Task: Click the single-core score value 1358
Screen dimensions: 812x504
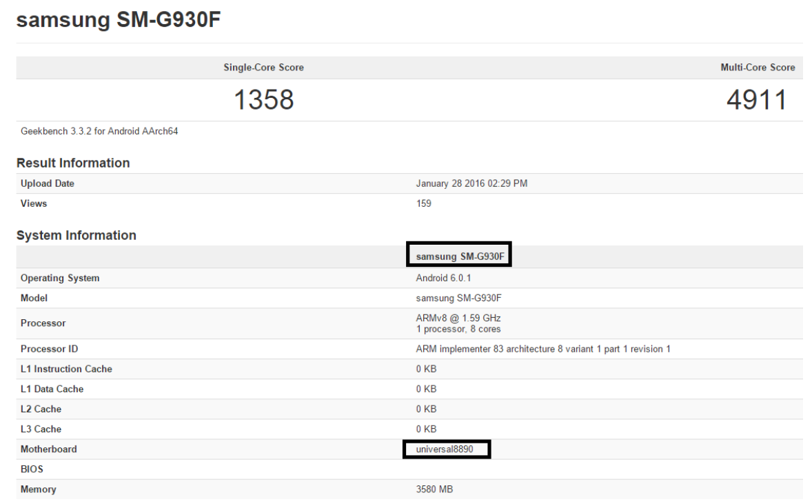Action: coord(263,101)
